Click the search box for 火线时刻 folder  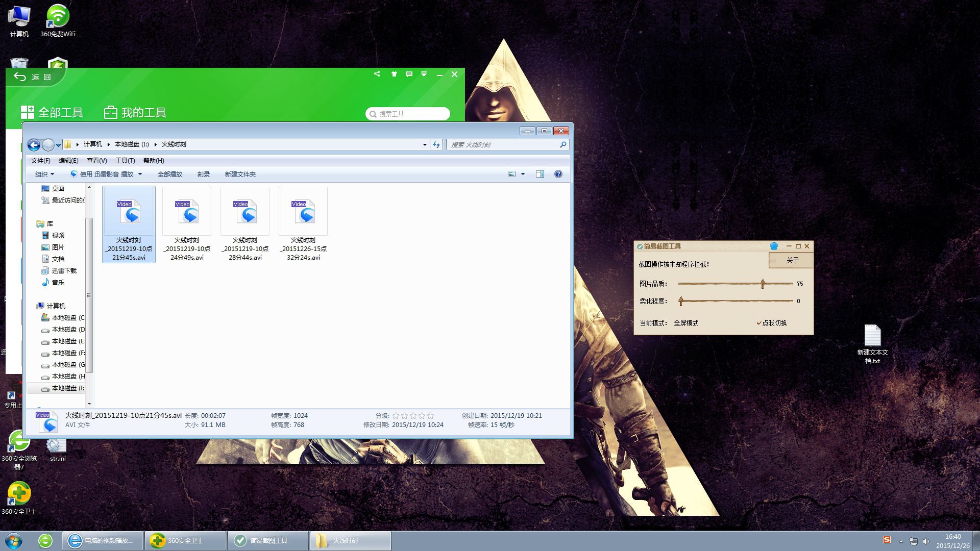[507, 145]
